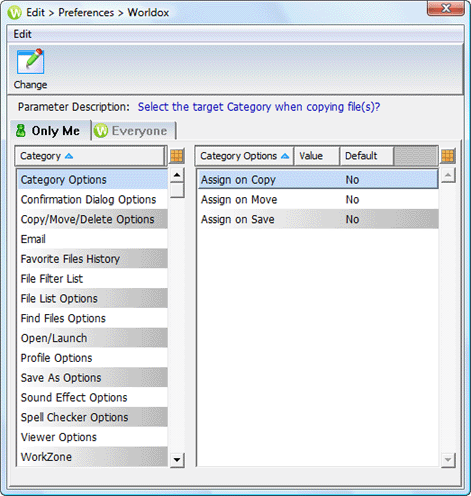This screenshot has height=496, width=471.
Task: Click the category list scroll down arrow
Action: 177,460
